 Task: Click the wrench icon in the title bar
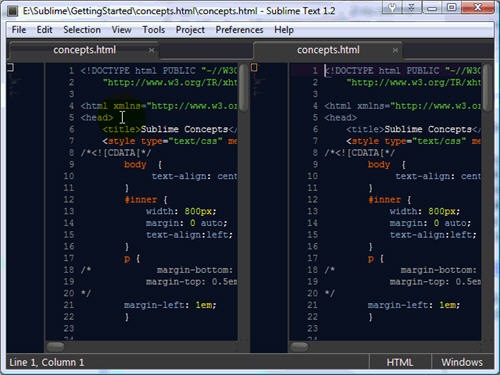coord(392,7)
